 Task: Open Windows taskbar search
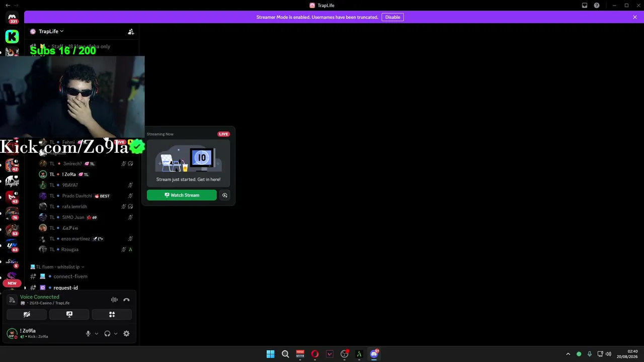(x=285, y=354)
